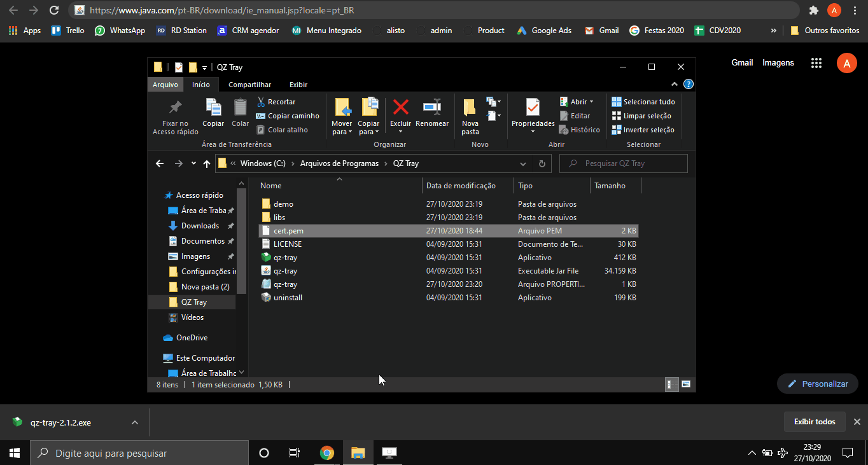Click Inverter seleção in ribbon
Image resolution: width=868 pixels, height=465 pixels.
point(643,130)
